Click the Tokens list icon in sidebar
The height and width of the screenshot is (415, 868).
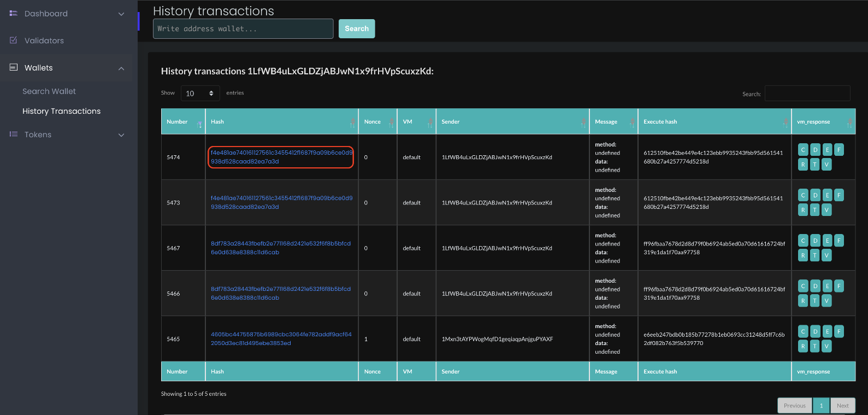pyautogui.click(x=14, y=134)
